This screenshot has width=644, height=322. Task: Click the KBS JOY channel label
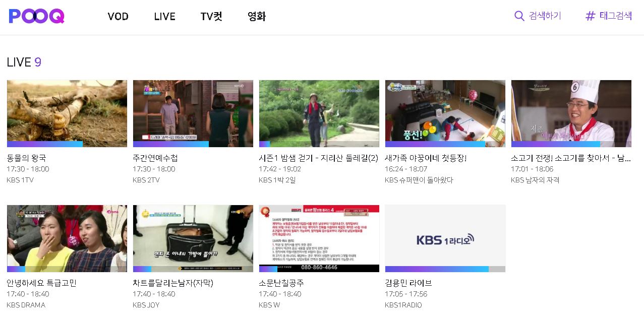pyautogui.click(x=146, y=305)
